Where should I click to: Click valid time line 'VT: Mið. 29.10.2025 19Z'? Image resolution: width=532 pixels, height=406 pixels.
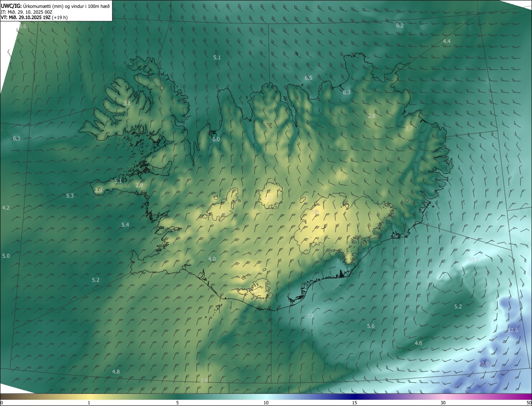click(x=25, y=17)
